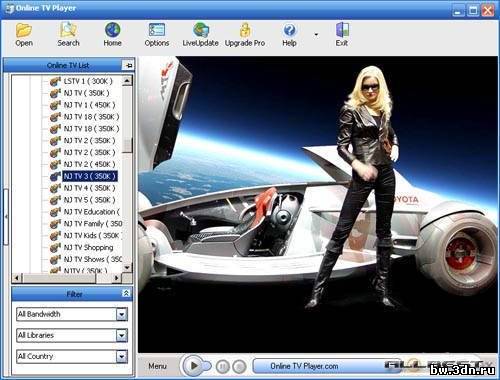
Task: Collapse the Filter panel chevron
Action: coord(126,293)
